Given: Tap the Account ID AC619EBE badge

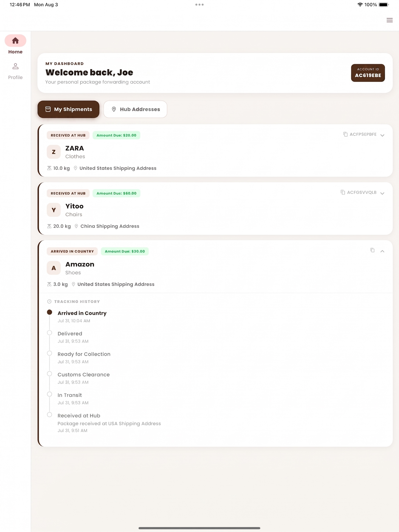Looking at the screenshot, I should click(368, 73).
